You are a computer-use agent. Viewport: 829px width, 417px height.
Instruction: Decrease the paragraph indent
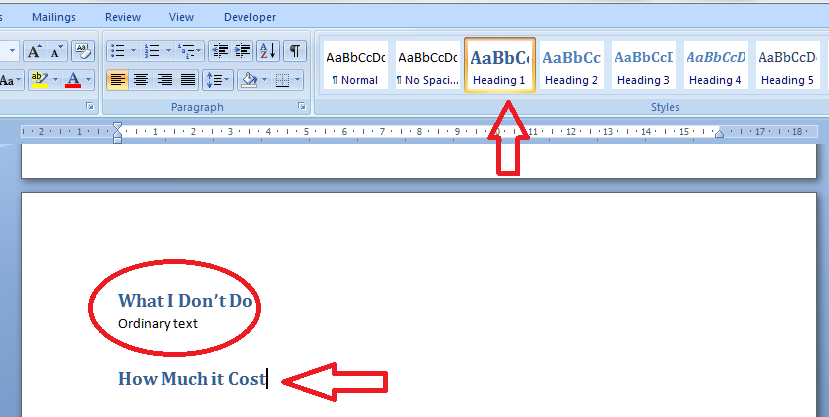[220, 51]
